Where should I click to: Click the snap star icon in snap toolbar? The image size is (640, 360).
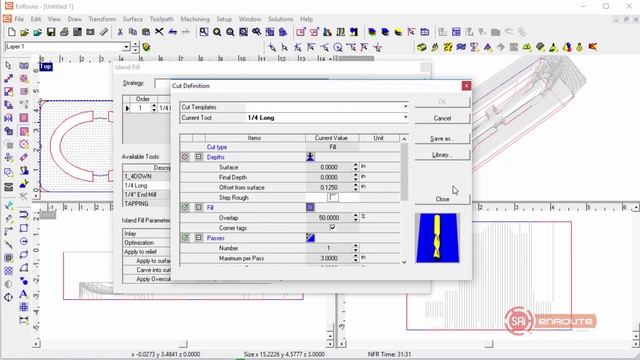pyautogui.click(x=378, y=47)
